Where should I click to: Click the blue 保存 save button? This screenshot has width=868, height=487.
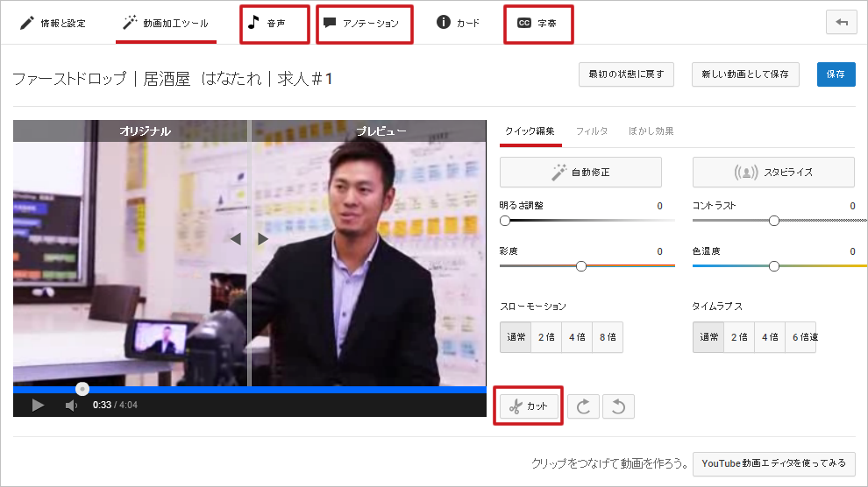(x=836, y=74)
